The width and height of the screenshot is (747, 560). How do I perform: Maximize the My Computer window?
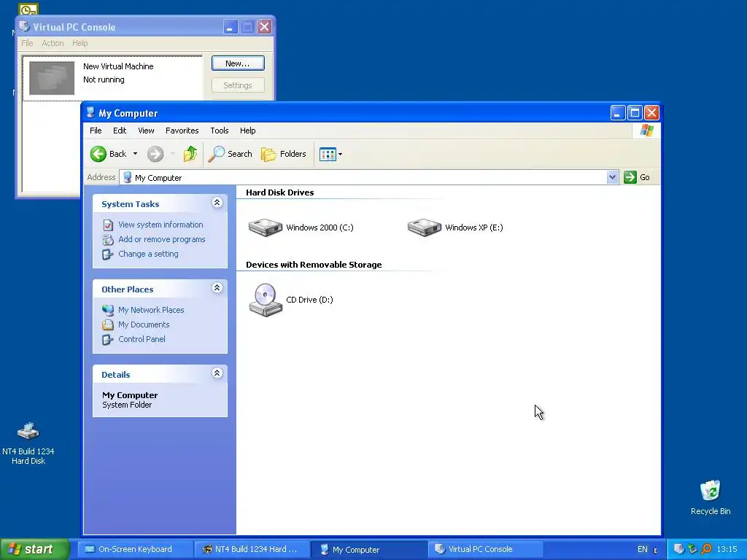coord(635,113)
